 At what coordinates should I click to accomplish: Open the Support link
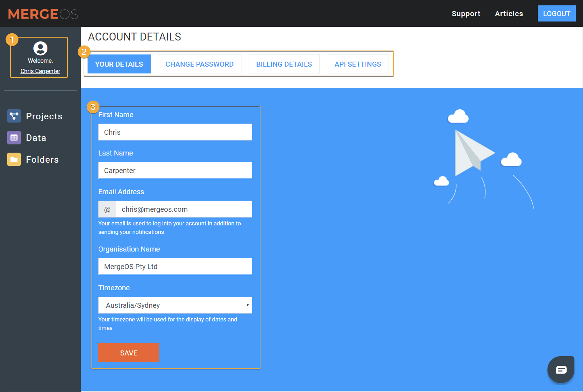[x=466, y=14]
